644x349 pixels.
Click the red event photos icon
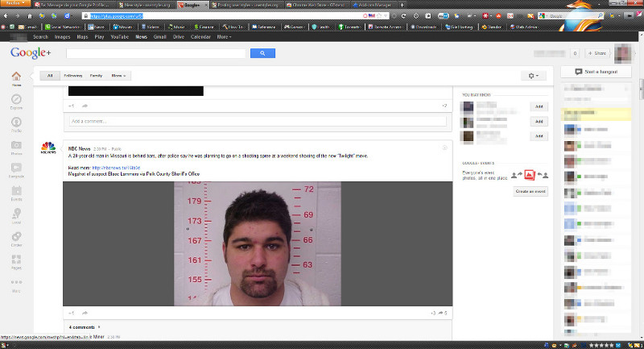[x=530, y=175]
